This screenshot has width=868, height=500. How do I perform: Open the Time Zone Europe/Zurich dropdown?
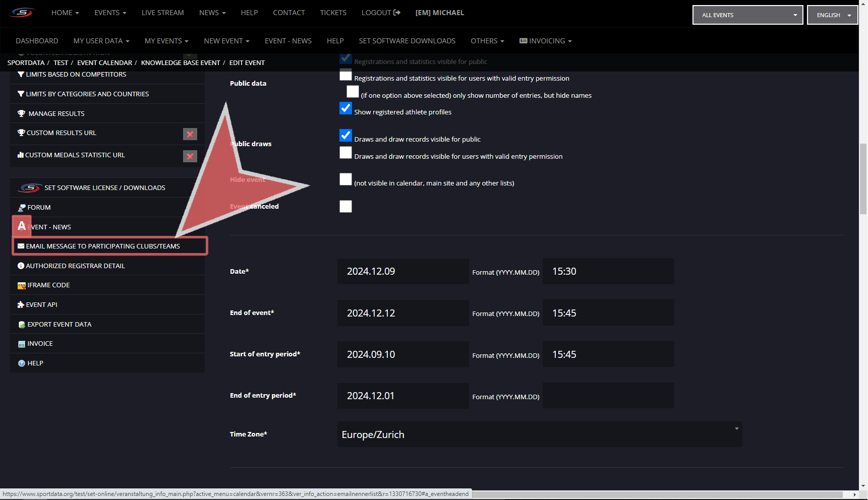(x=540, y=434)
